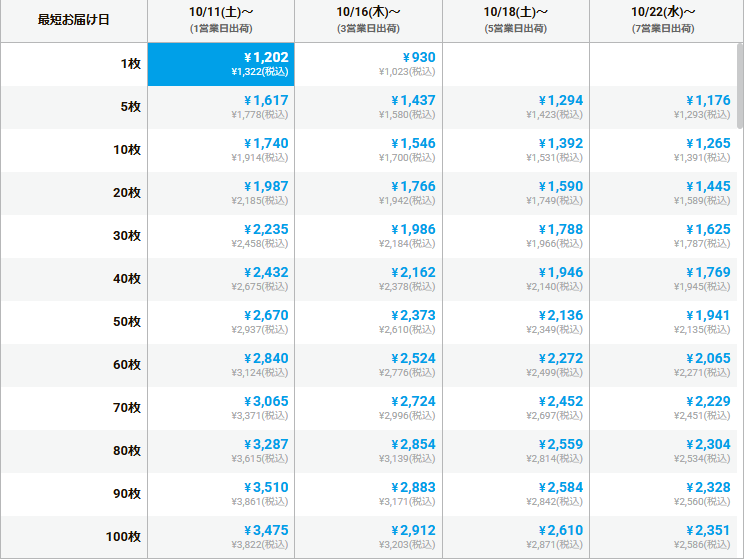Select ¥3,065 price for 70枚
This screenshot has height=560, width=746.
221,408
